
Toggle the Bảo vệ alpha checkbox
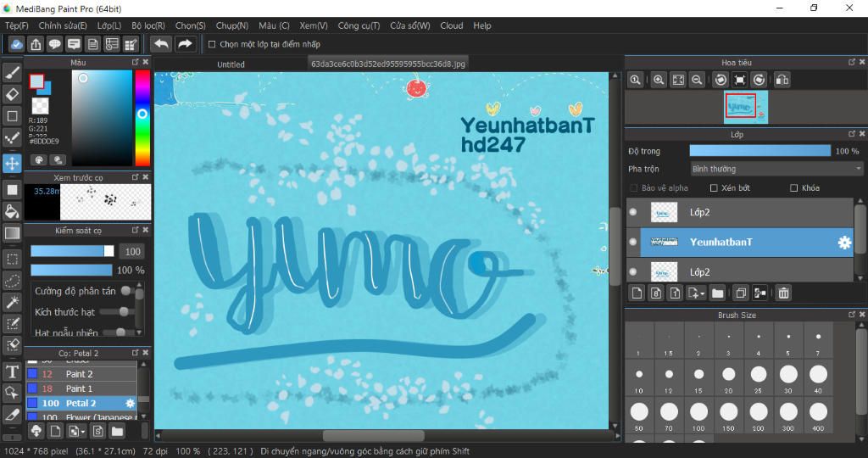coord(634,188)
